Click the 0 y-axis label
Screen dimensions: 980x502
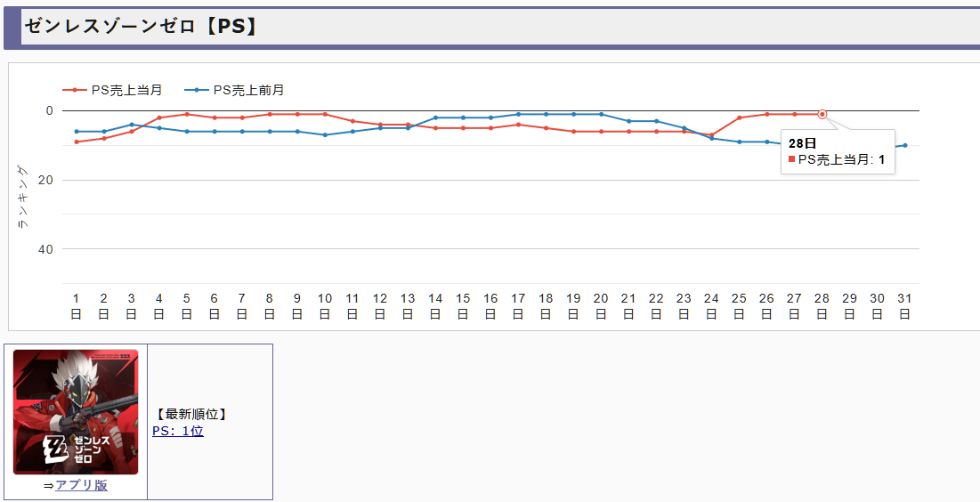50,110
